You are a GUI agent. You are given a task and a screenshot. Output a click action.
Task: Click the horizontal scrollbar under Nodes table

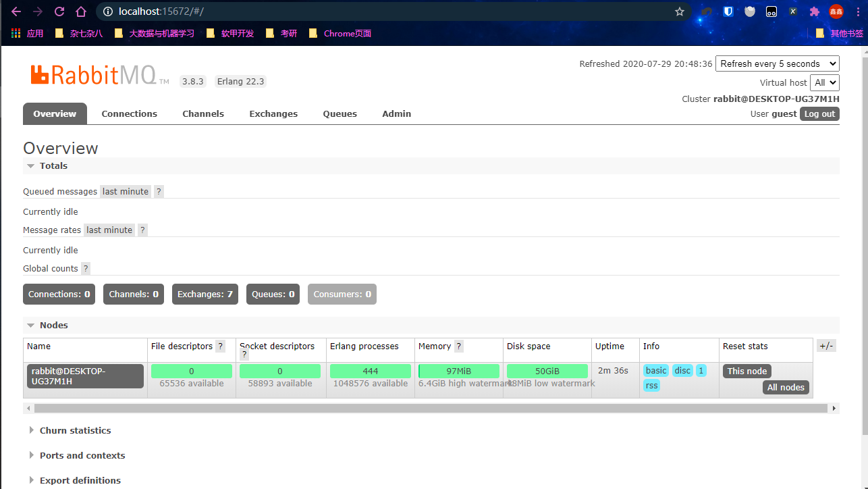431,408
